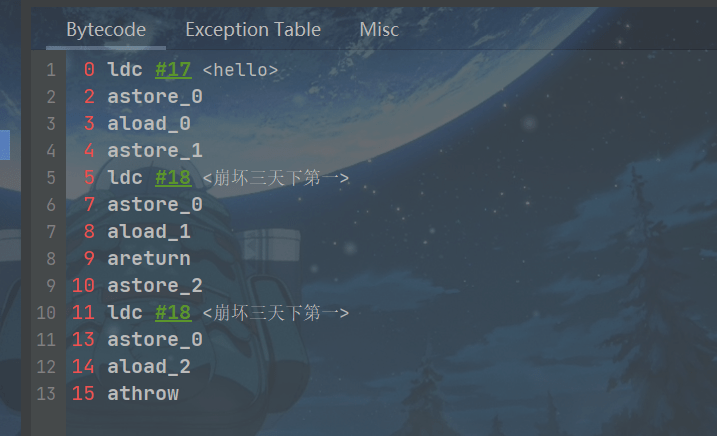Click astore_0 at offset 13

[154, 340]
